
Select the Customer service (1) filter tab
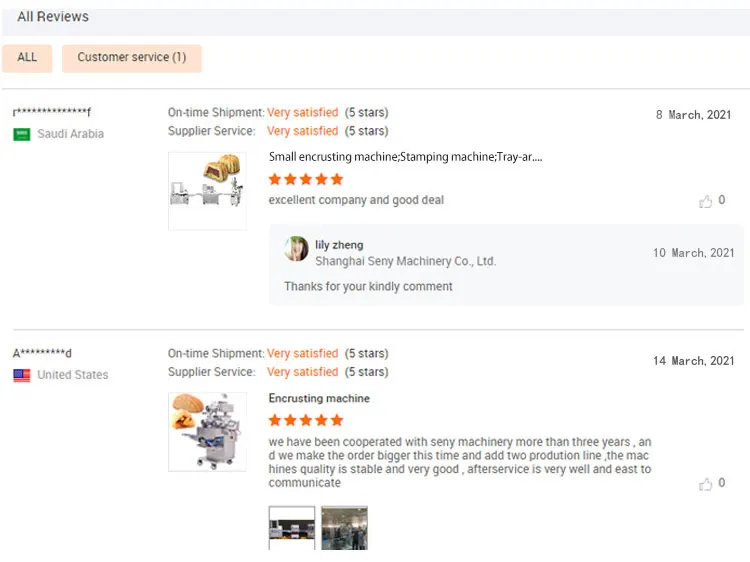[x=131, y=58]
